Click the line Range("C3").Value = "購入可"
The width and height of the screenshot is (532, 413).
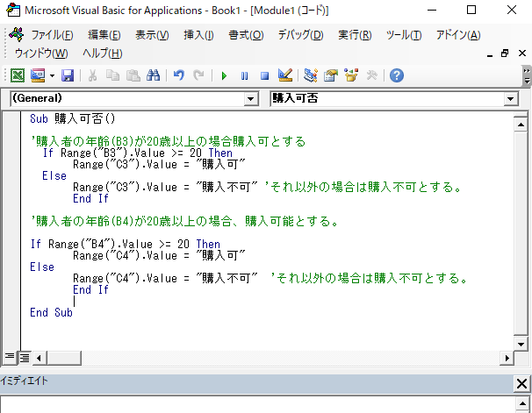click(x=159, y=164)
